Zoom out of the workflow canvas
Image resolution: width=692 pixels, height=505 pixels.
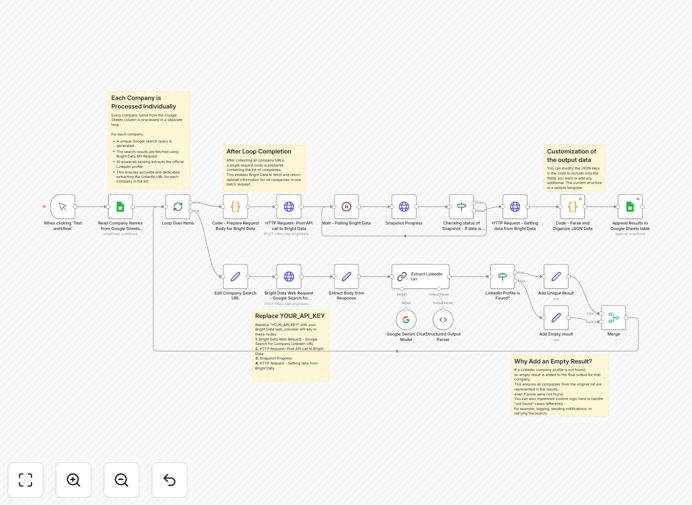(121, 480)
